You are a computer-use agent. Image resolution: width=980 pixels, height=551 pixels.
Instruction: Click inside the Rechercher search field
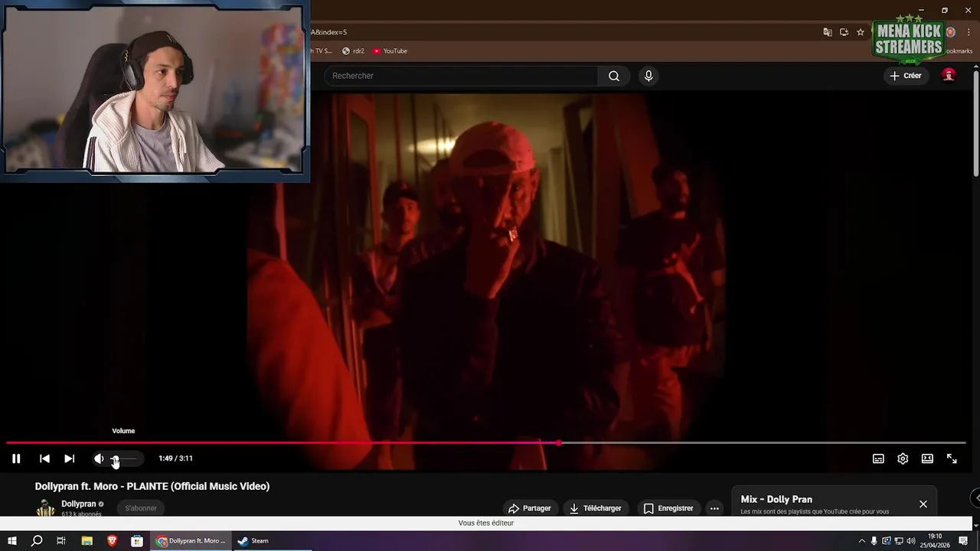pyautogui.click(x=460, y=76)
